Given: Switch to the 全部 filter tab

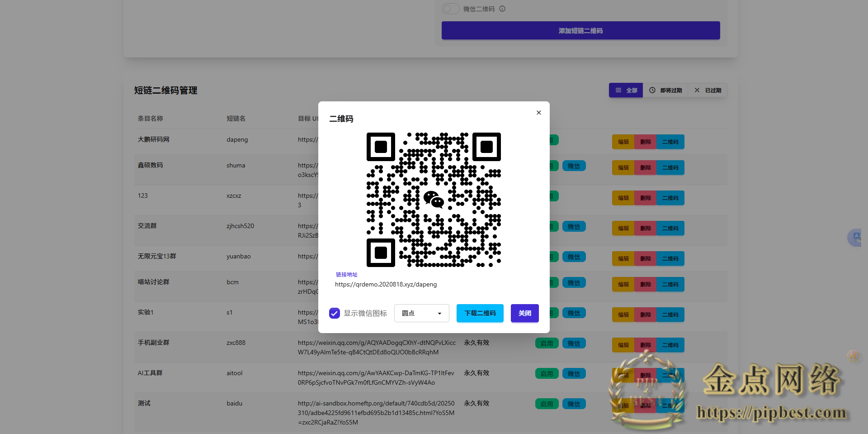Looking at the screenshot, I should (626, 90).
